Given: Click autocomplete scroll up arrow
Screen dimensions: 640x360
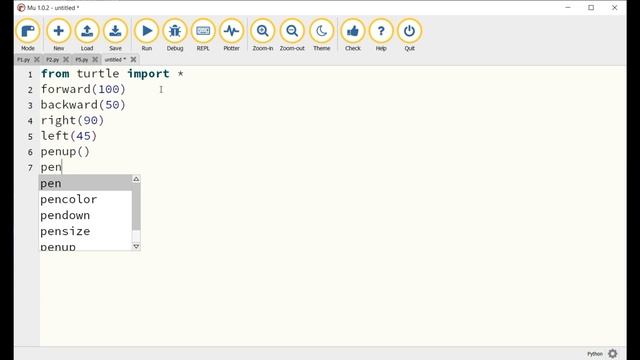Looking at the screenshot, I should (x=136, y=179).
